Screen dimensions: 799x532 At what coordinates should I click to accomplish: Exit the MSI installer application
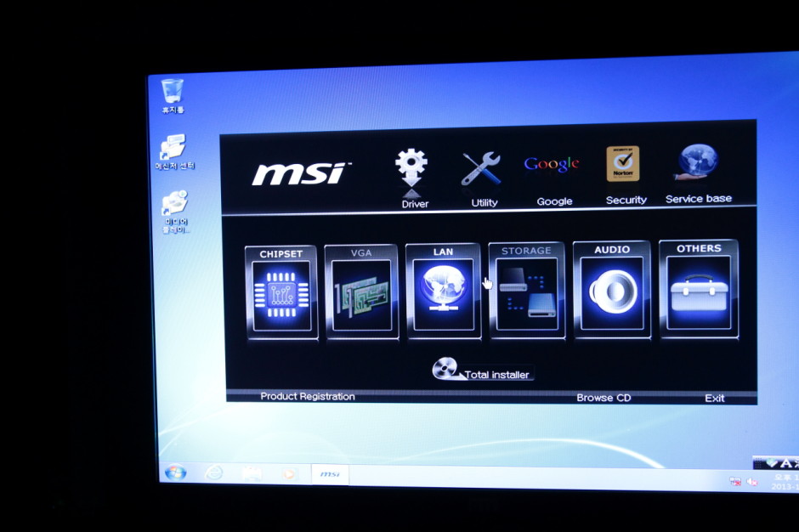tap(714, 399)
